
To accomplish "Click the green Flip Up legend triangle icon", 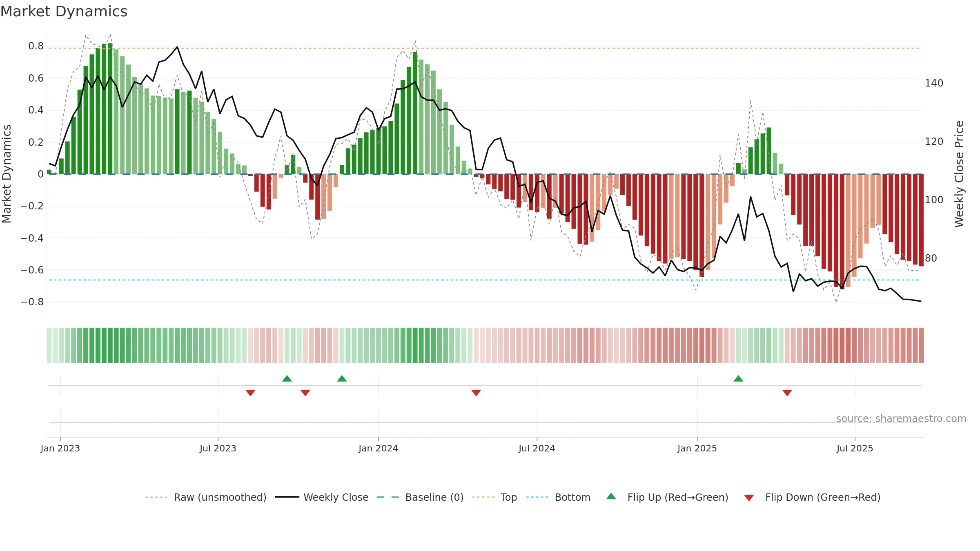I will 611,496.
